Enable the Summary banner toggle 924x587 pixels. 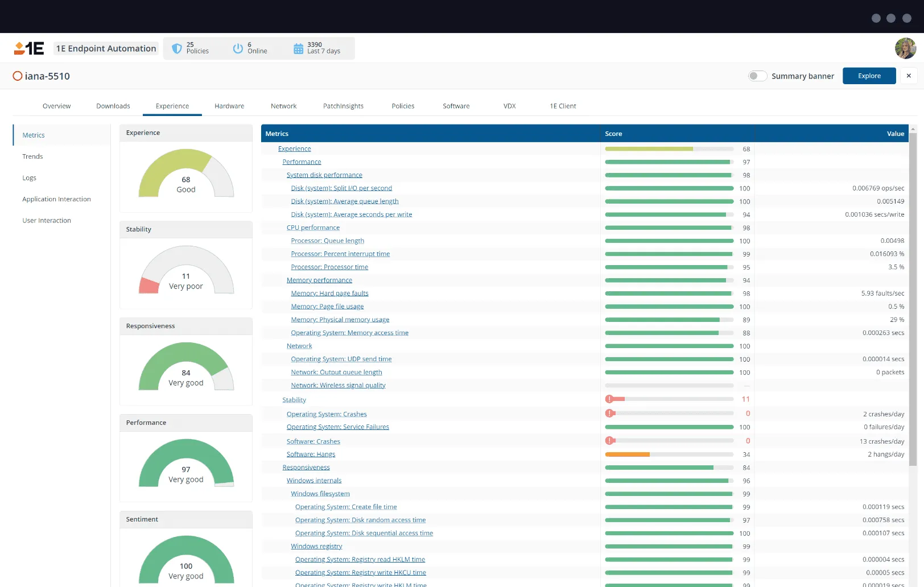tap(757, 76)
